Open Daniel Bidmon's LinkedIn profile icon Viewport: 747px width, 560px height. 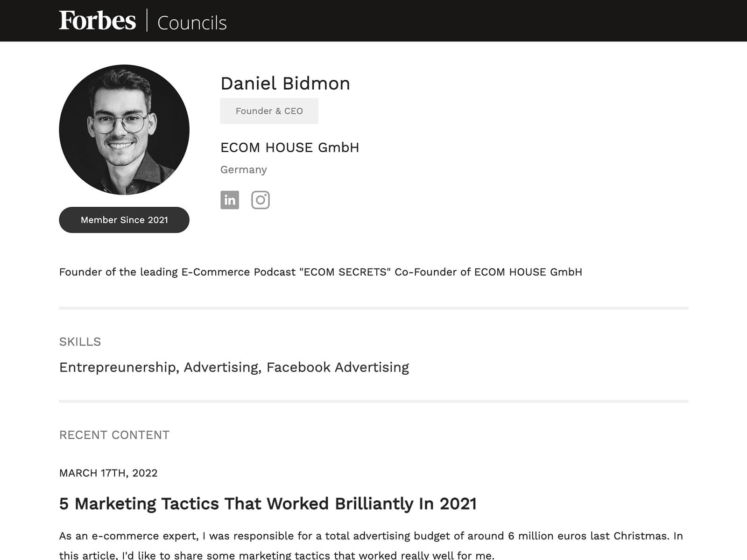pyautogui.click(x=230, y=200)
